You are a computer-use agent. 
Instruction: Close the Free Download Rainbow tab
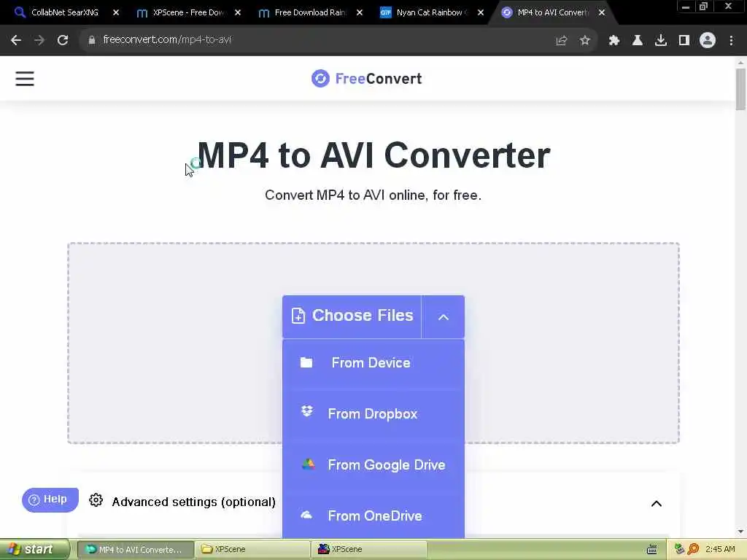click(360, 12)
